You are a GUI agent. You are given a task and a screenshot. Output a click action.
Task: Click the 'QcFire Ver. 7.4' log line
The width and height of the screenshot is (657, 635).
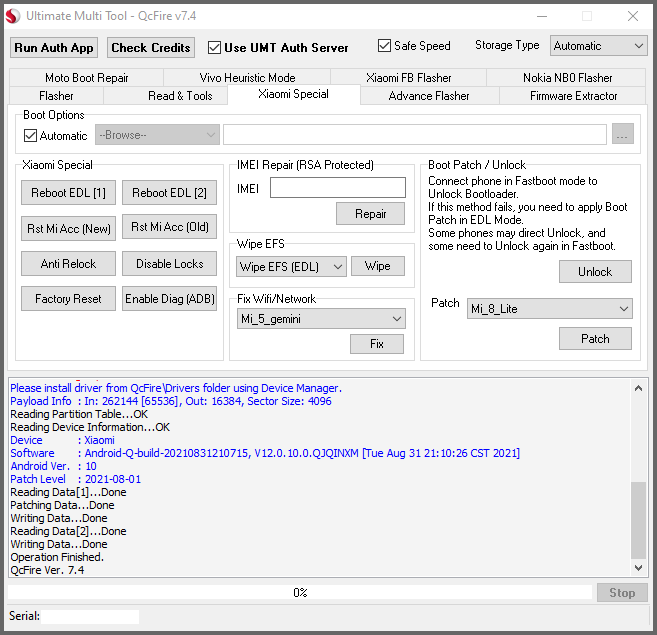click(x=47, y=570)
